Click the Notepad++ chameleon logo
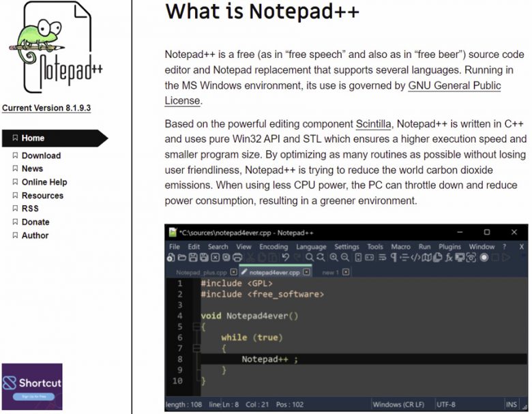 (56, 48)
